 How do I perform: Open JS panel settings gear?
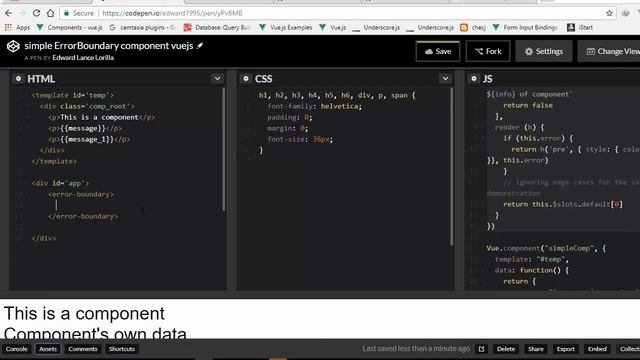tap(473, 78)
